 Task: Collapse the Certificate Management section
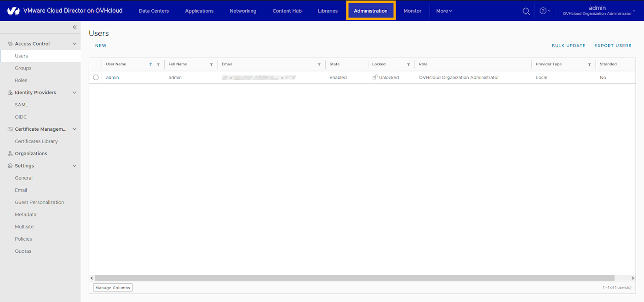tap(75, 129)
